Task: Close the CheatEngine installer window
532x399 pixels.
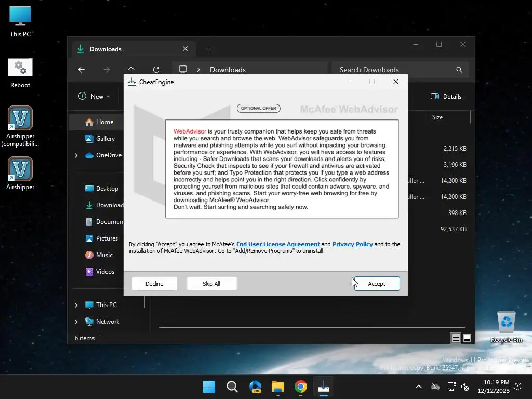Action: point(395,82)
